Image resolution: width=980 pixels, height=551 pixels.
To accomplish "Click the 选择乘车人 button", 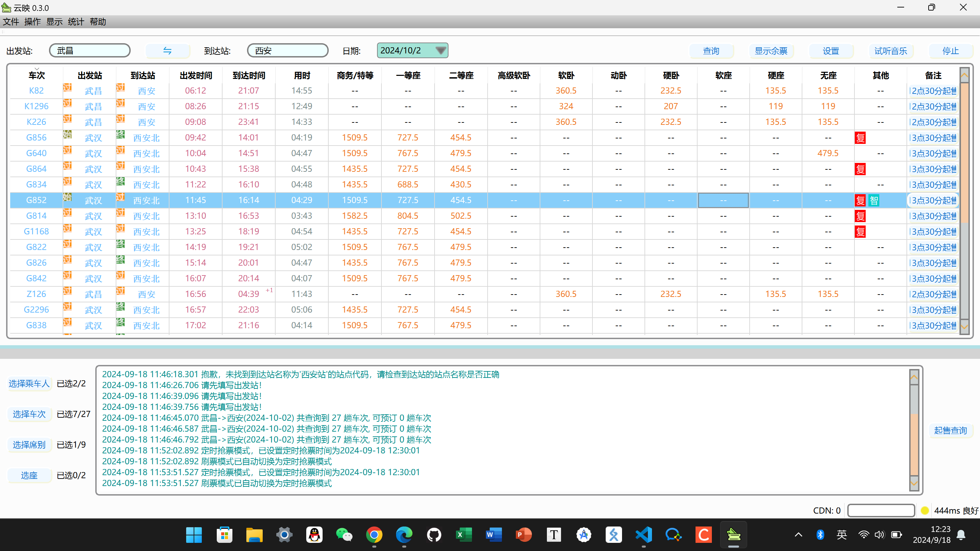I will [x=29, y=384].
